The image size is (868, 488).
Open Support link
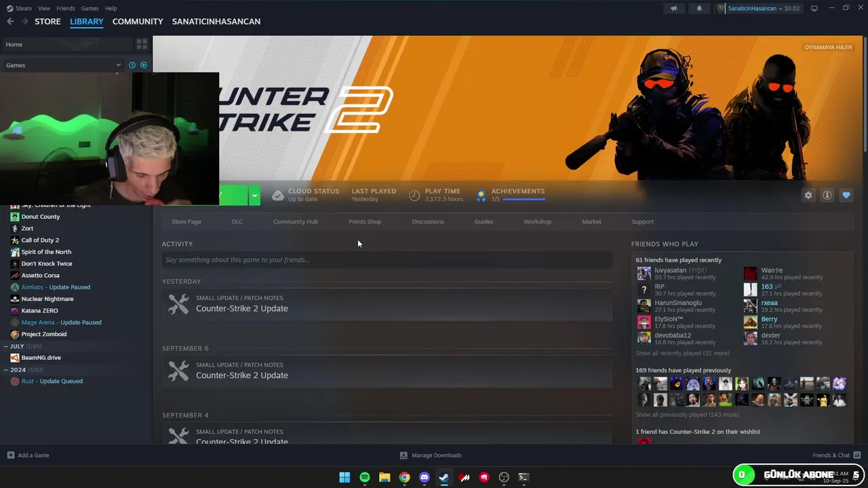(642, 222)
